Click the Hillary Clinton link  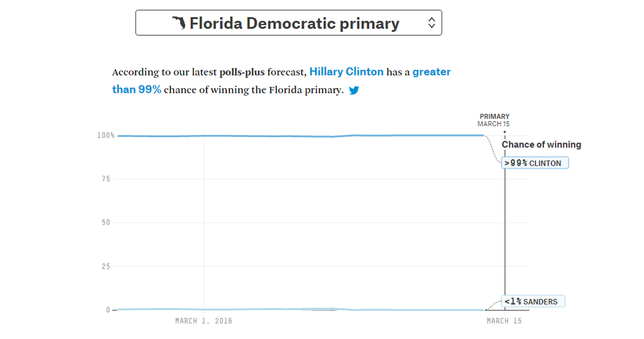click(x=346, y=72)
